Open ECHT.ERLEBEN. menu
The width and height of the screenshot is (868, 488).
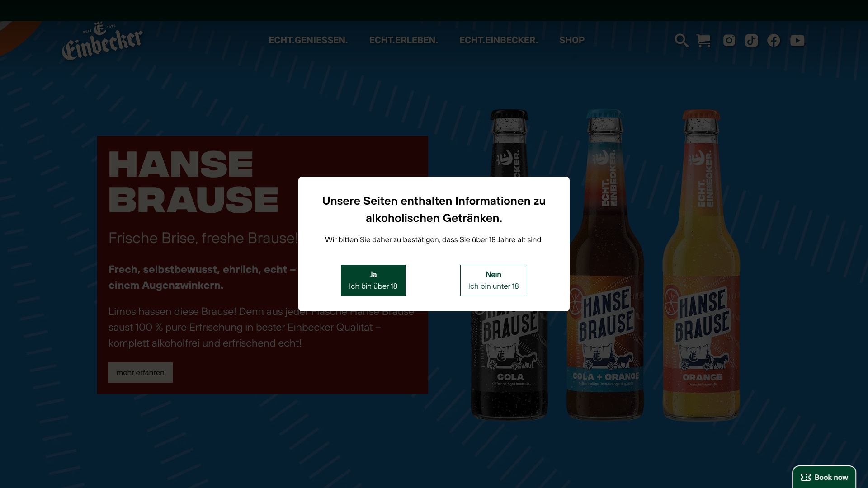(x=403, y=40)
